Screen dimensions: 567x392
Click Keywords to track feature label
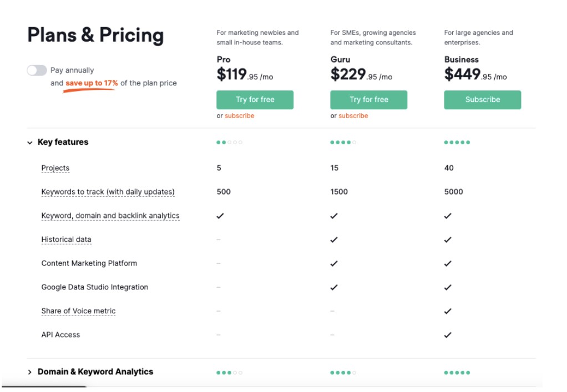click(108, 192)
